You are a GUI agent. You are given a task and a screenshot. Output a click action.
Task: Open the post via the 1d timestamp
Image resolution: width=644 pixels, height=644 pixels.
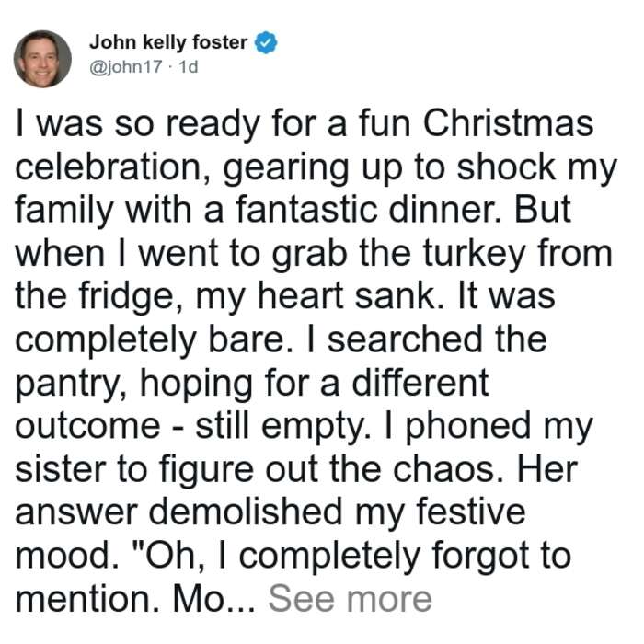(189, 66)
